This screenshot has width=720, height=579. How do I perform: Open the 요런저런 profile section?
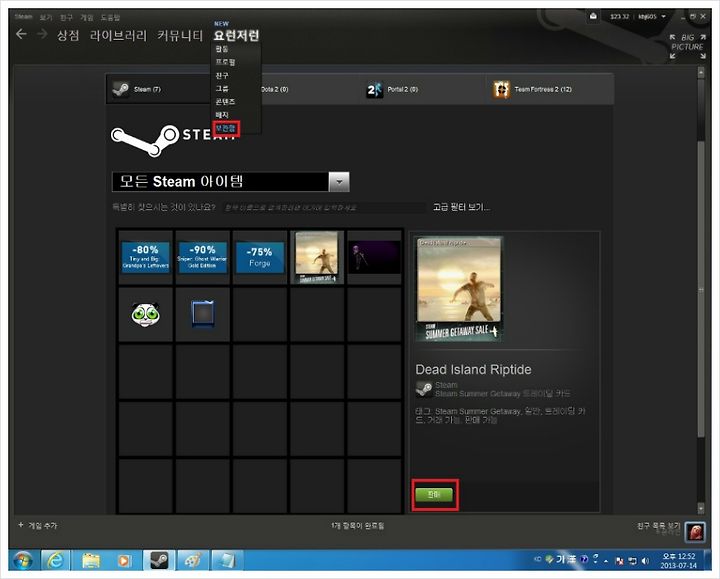pos(236,35)
